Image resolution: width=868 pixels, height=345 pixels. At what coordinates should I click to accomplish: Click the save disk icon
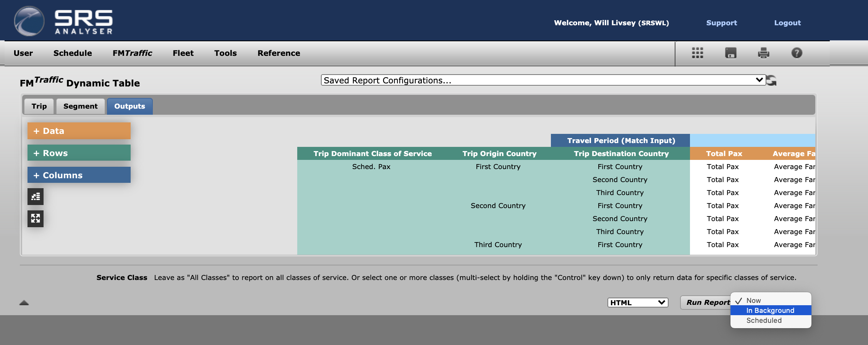(730, 53)
